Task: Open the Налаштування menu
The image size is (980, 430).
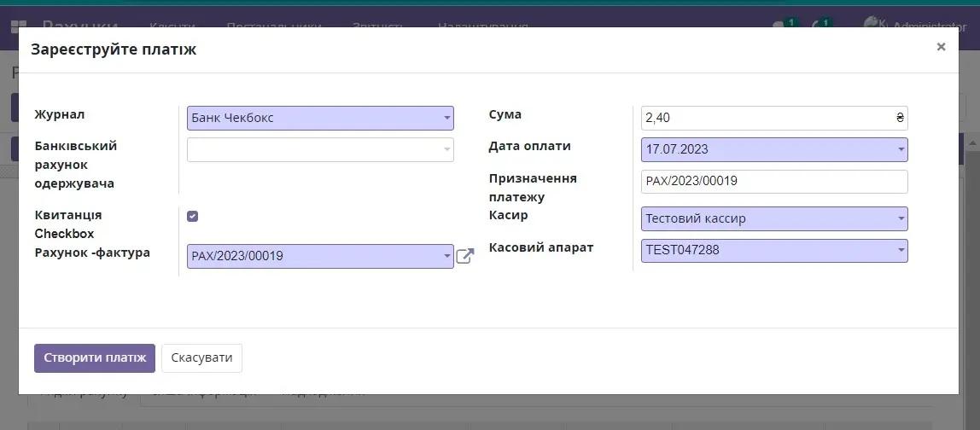Action: (482, 26)
